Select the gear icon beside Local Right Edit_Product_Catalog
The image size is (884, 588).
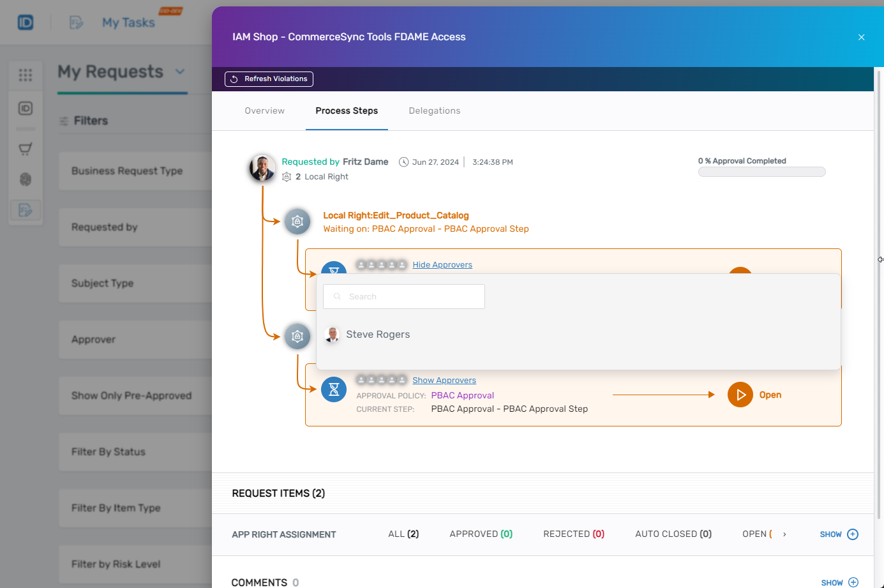pyautogui.click(x=297, y=222)
